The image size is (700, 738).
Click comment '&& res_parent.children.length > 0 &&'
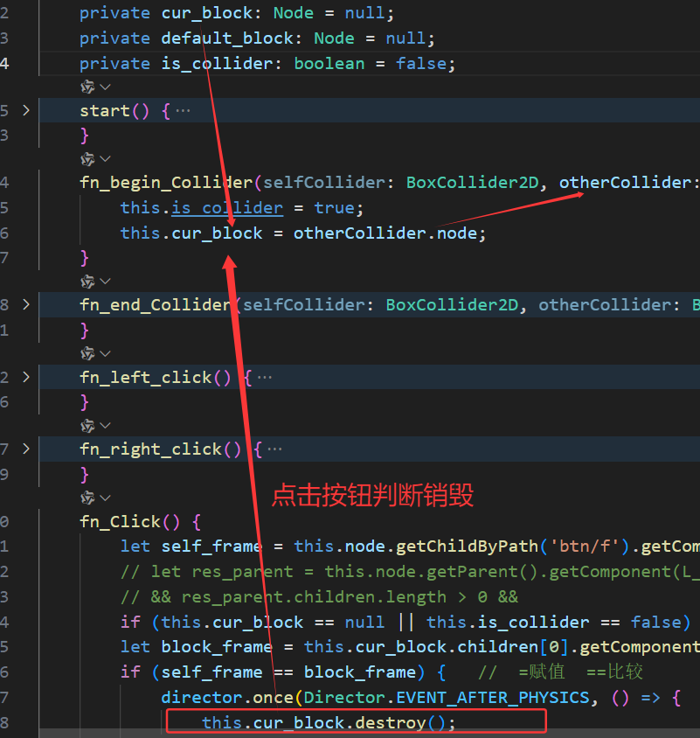[320, 597]
